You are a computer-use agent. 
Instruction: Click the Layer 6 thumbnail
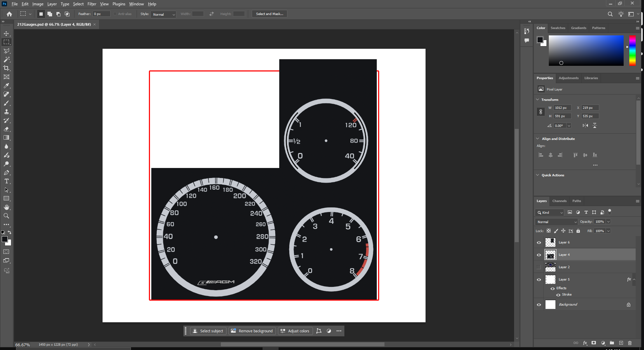550,242
